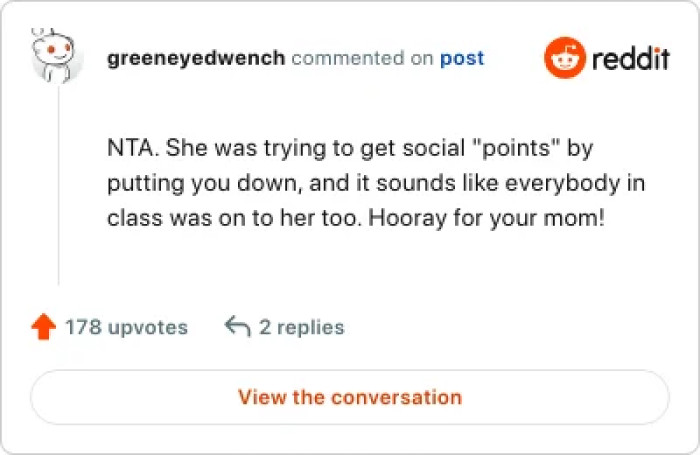Click the orange upvote arrow icon

(x=43, y=327)
